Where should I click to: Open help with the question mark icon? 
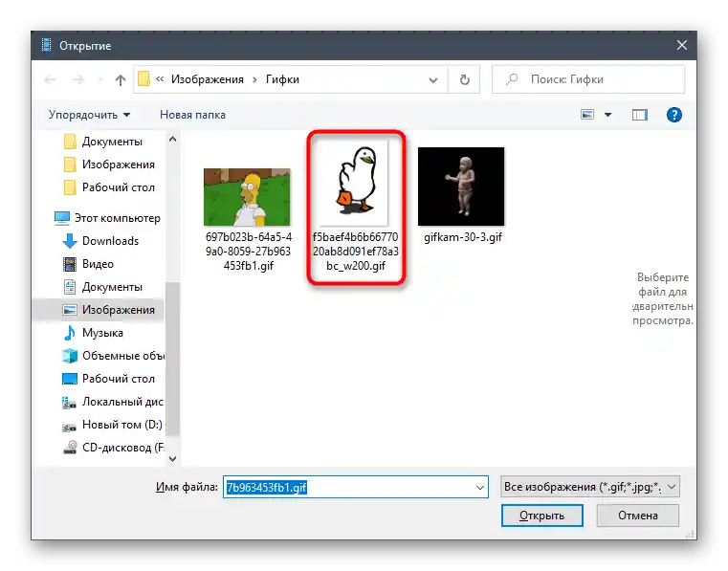tap(673, 115)
